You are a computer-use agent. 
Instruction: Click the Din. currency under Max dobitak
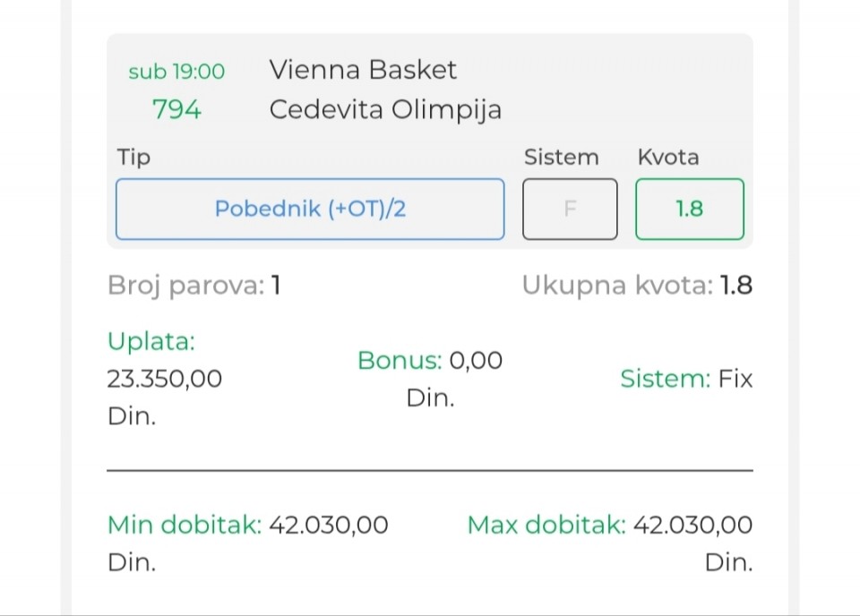728,563
